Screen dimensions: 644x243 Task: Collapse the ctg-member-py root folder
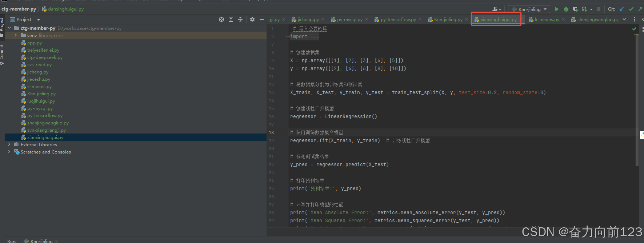(9, 28)
